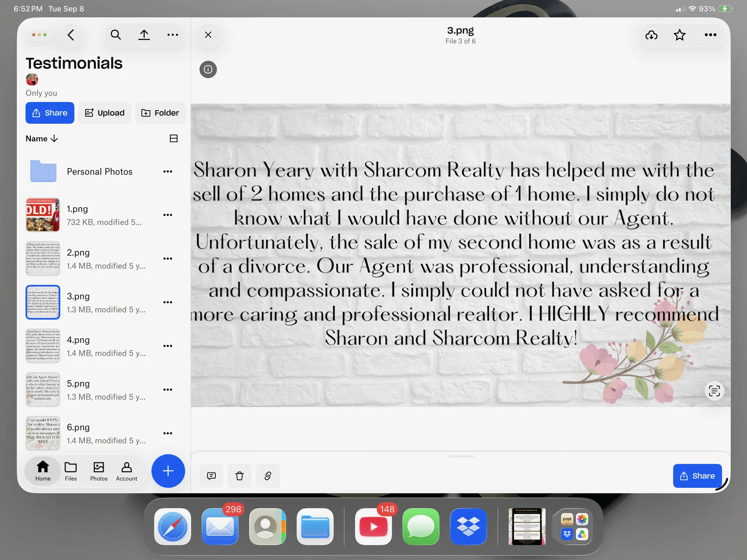Switch list layout view icon
The image size is (747, 560).
click(174, 138)
